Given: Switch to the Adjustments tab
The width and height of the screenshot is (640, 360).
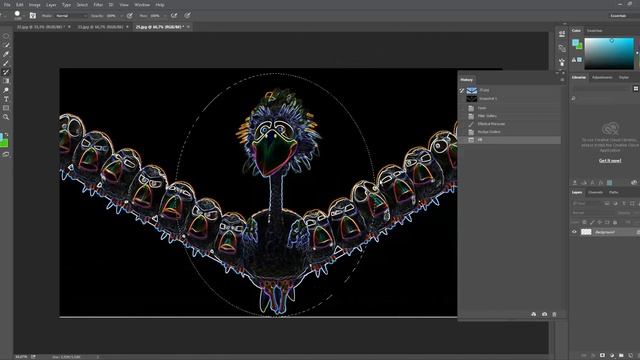Looking at the screenshot, I should (x=602, y=78).
